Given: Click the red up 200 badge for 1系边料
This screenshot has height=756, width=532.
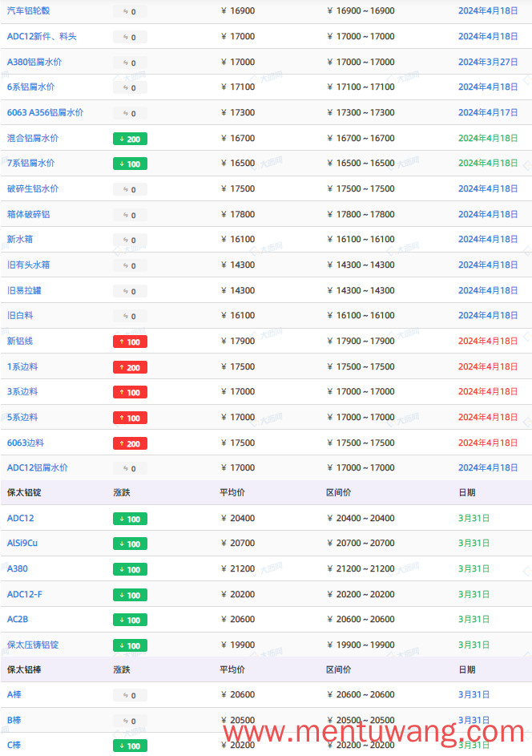Looking at the screenshot, I should pos(130,367).
